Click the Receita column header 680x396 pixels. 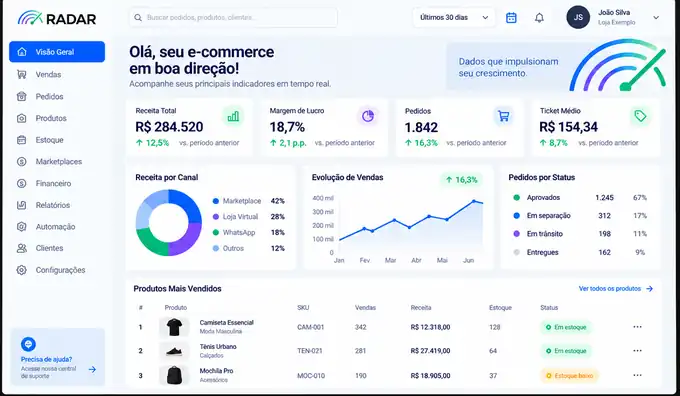[x=421, y=308]
